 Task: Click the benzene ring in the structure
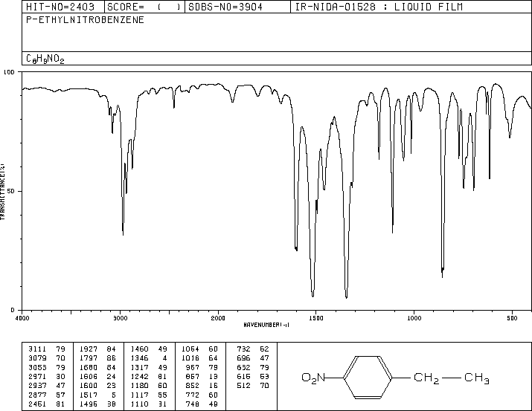368,377
